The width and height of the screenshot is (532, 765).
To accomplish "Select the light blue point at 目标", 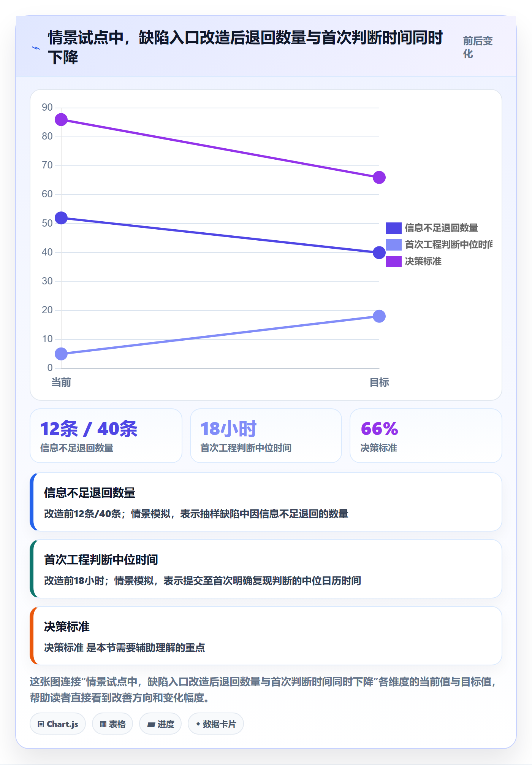I will (379, 316).
